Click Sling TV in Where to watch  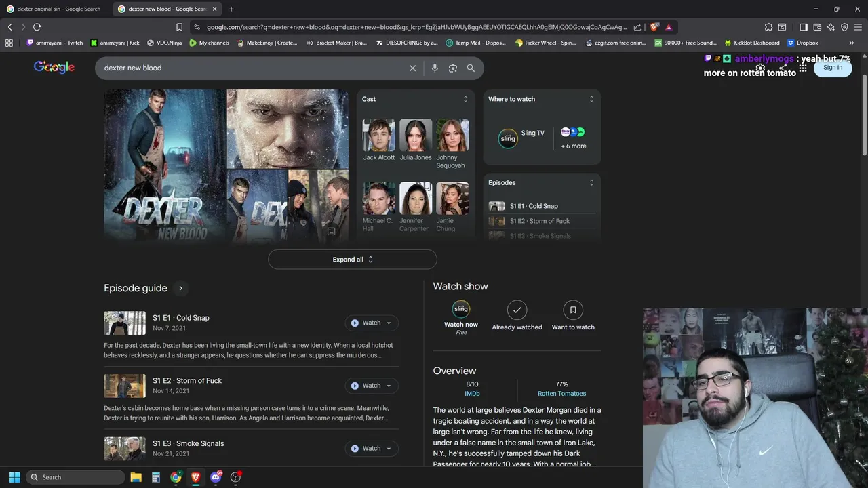click(521, 138)
